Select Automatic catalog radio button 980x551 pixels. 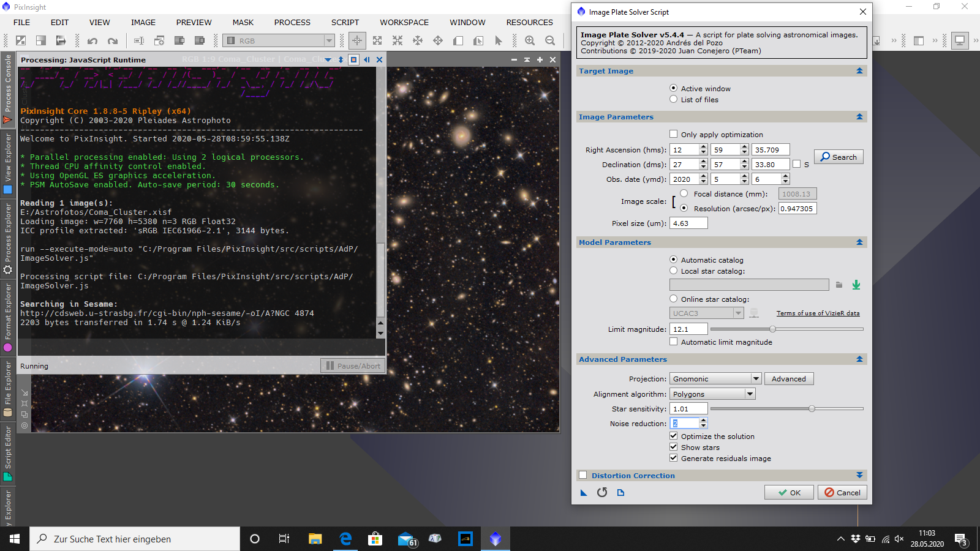pyautogui.click(x=674, y=260)
